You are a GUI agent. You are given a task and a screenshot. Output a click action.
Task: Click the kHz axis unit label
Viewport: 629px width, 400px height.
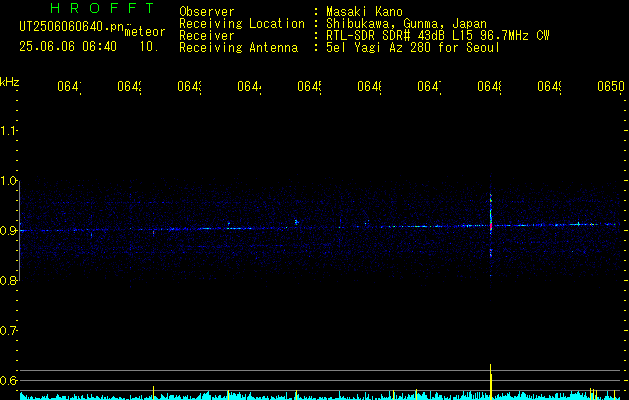tap(10, 82)
